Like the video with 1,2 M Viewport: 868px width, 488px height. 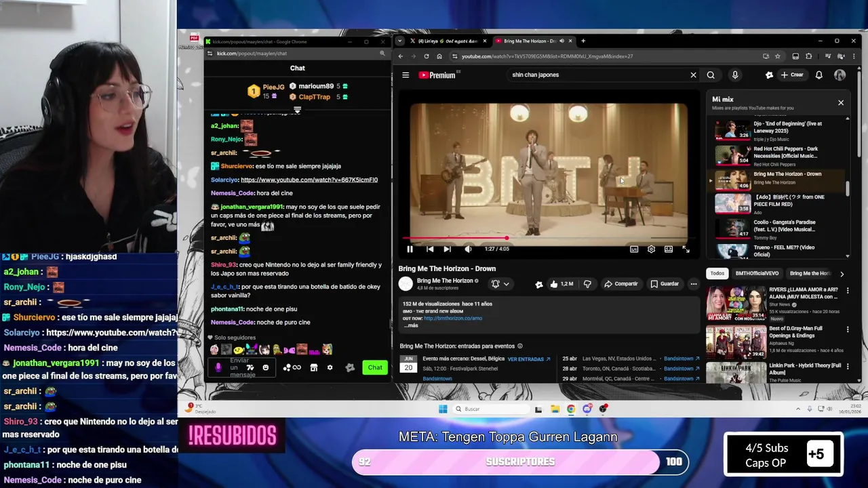coord(562,284)
